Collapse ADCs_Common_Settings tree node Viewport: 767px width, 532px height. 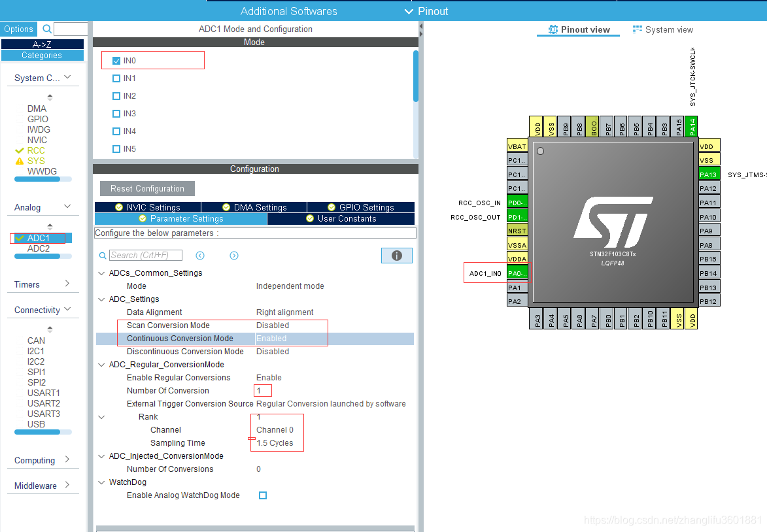tap(101, 273)
